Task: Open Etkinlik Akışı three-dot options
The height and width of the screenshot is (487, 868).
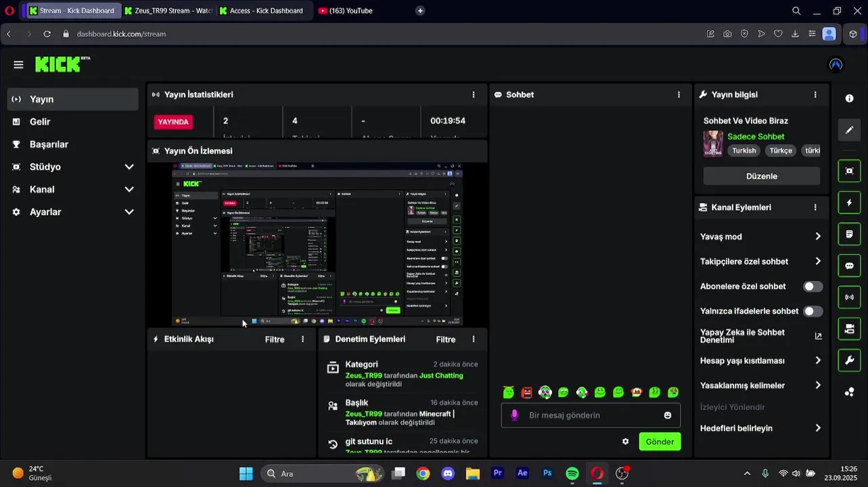Action: 302,340
